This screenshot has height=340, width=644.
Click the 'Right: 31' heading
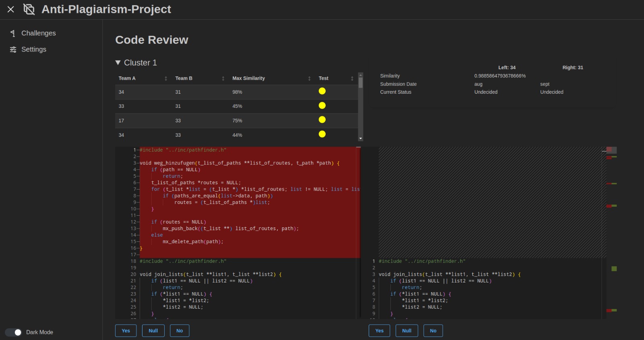tap(573, 68)
